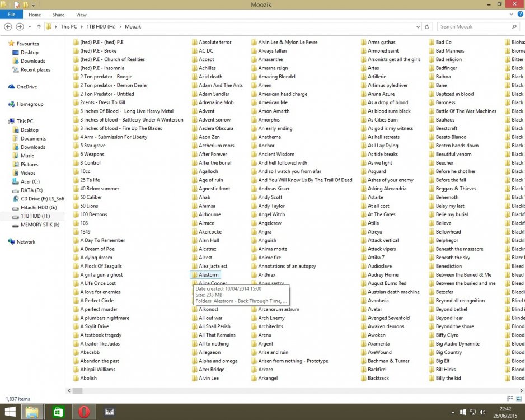
Task: Select the AC DC folder icon
Action: tap(195, 51)
